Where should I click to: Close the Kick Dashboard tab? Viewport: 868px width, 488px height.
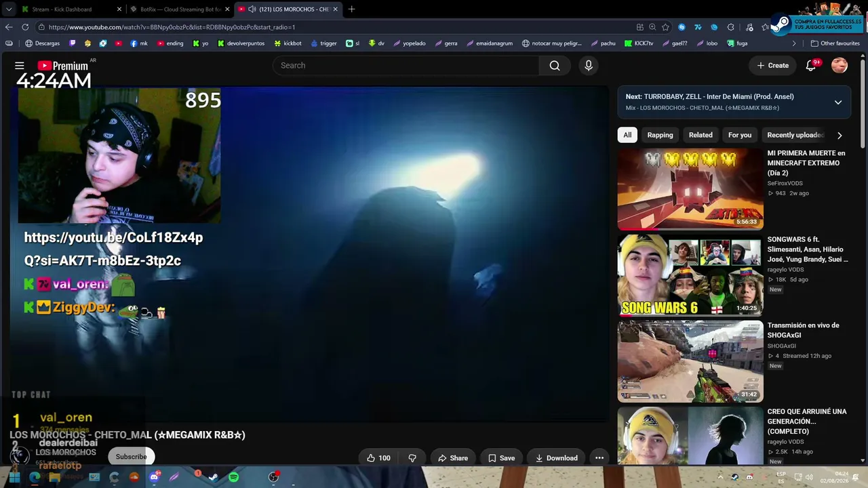[119, 9]
